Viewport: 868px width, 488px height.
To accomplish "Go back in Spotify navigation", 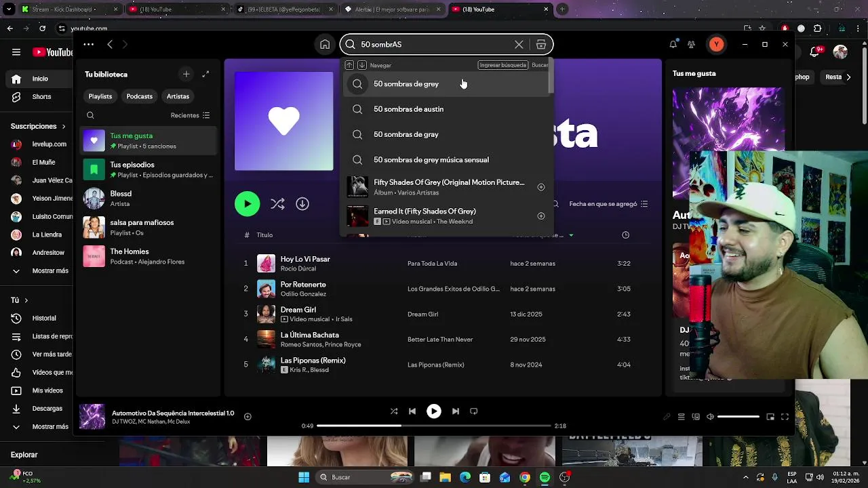I will 110,44.
